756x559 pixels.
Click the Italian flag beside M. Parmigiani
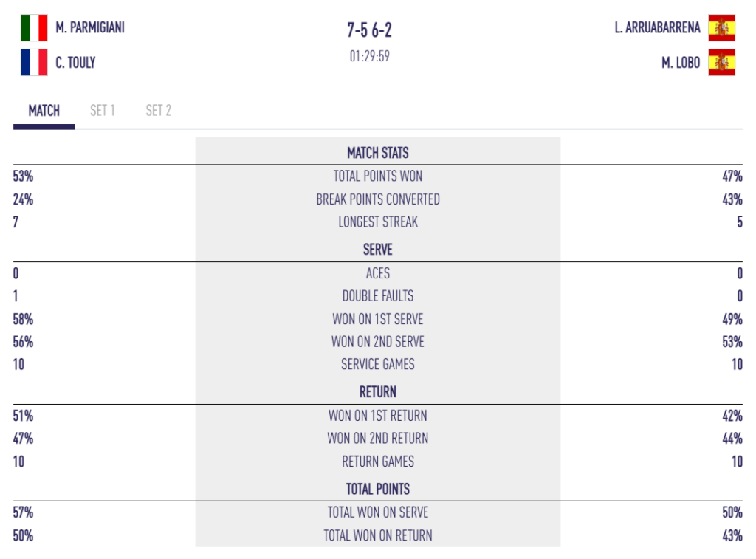34,28
